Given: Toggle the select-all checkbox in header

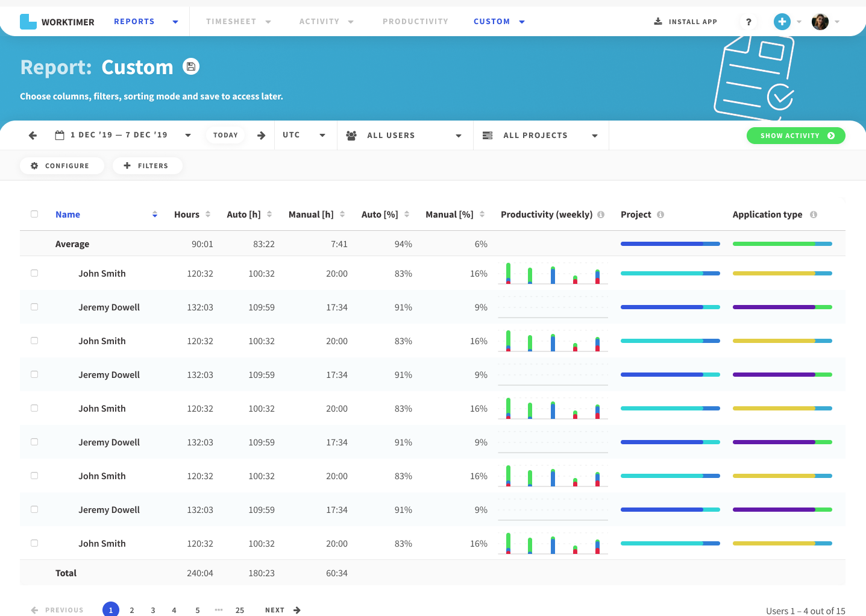Looking at the screenshot, I should click(34, 214).
